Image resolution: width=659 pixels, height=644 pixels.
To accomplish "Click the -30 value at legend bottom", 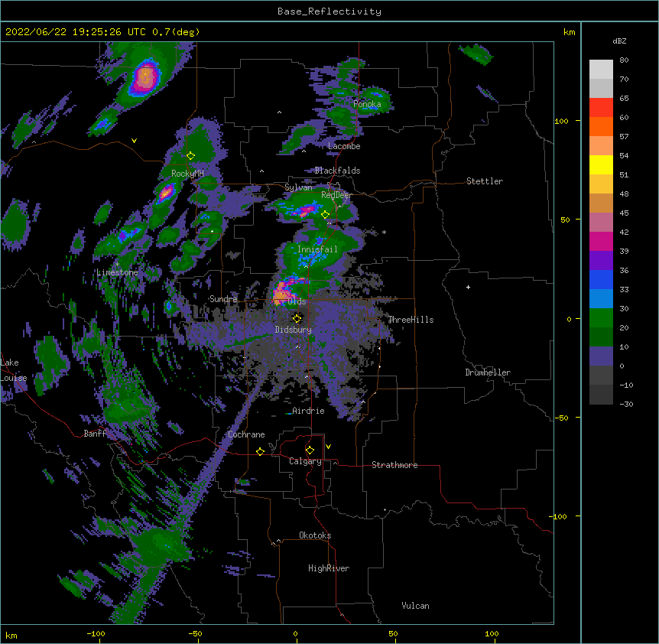I will [626, 405].
